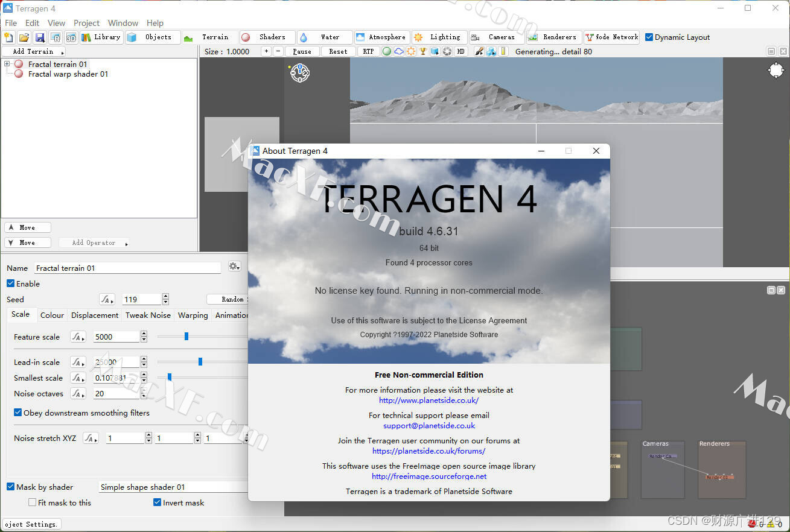Click the Open project folder icon
Viewport: 790px width, 532px height.
(24, 37)
